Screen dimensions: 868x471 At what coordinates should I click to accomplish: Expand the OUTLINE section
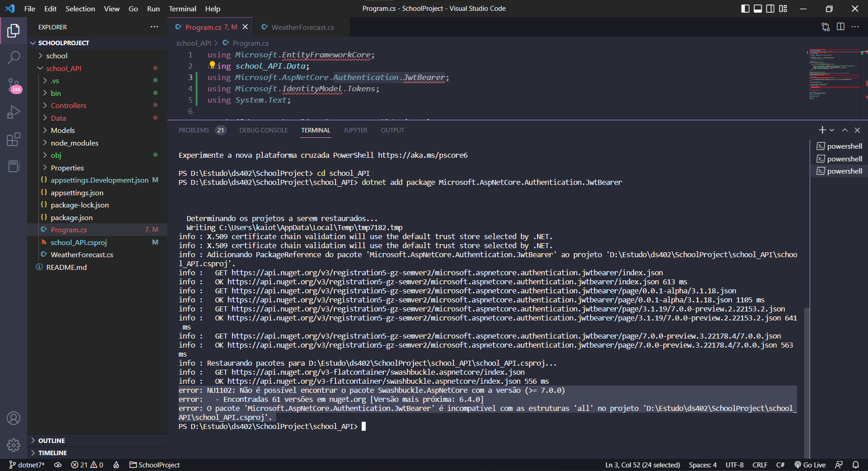pyautogui.click(x=97, y=441)
